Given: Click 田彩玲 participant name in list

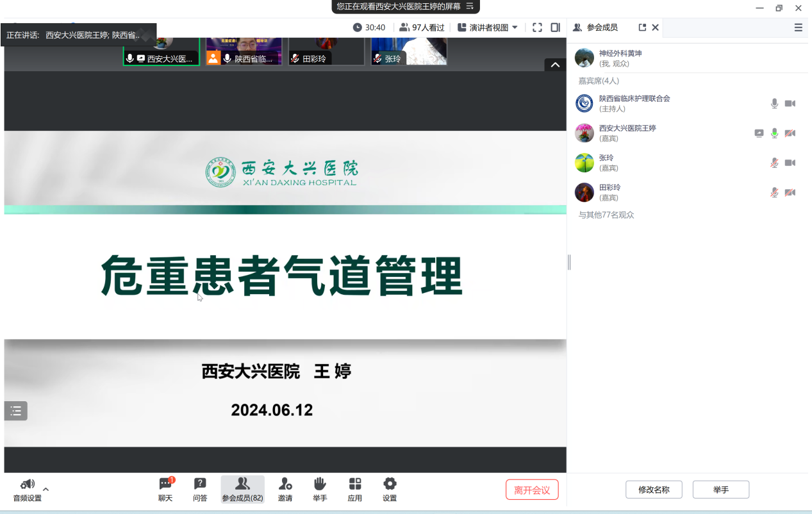Looking at the screenshot, I should (609, 187).
